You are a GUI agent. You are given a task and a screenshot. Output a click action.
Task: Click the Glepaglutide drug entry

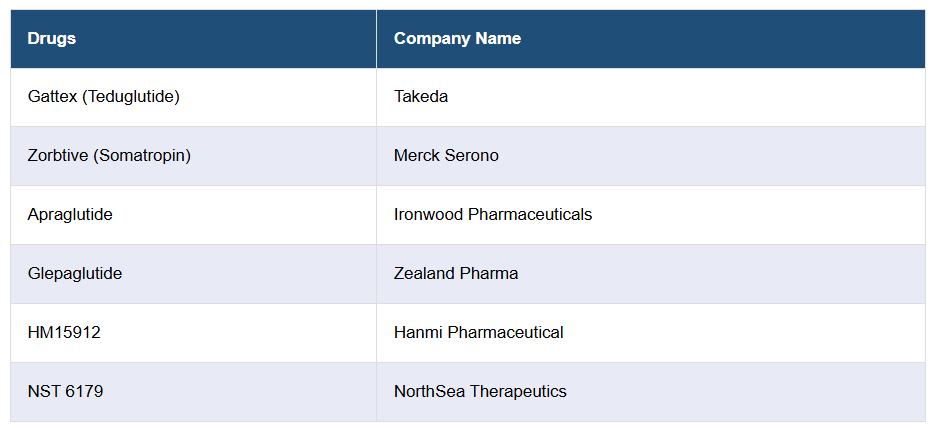[75, 274]
